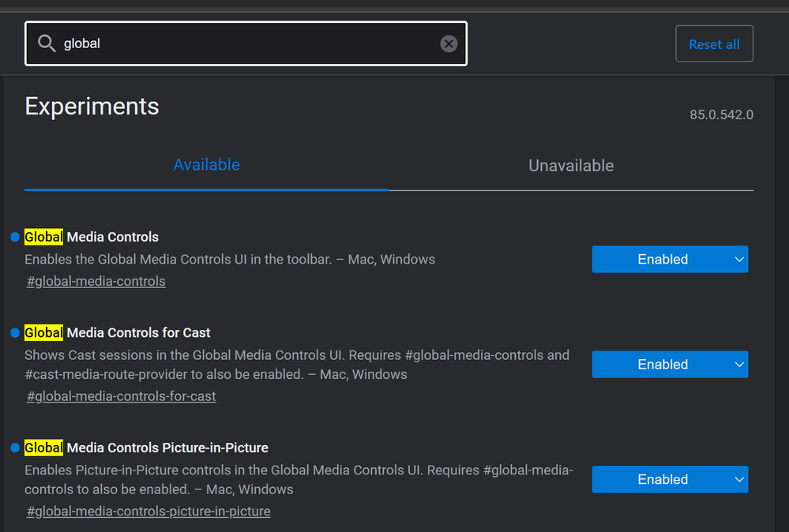Click the Experiments page heading
The image size is (789, 532).
[x=92, y=107]
